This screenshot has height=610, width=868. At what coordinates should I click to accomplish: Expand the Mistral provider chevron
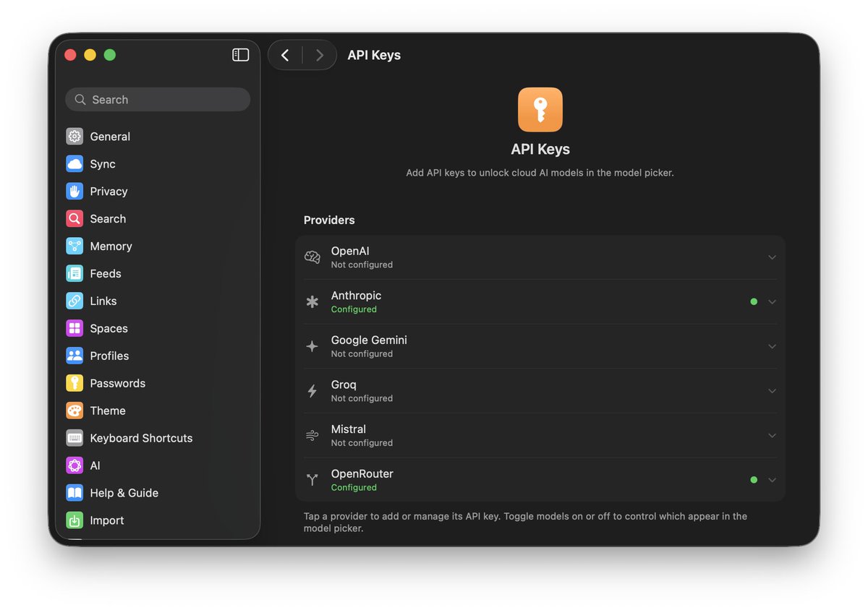pyautogui.click(x=772, y=436)
